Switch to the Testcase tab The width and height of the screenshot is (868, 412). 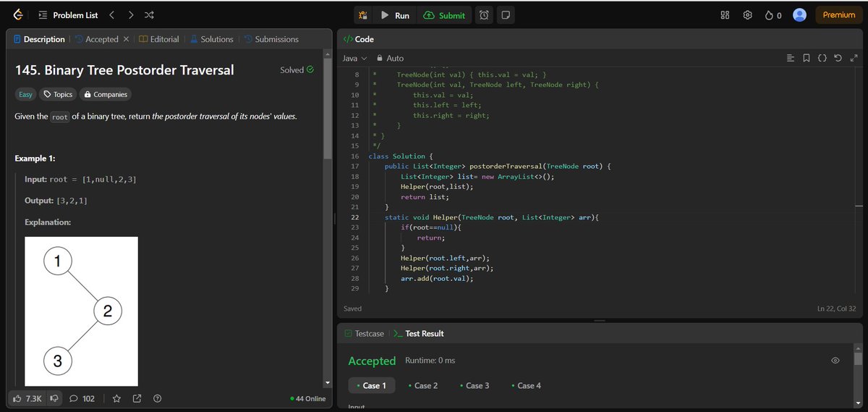[364, 334]
